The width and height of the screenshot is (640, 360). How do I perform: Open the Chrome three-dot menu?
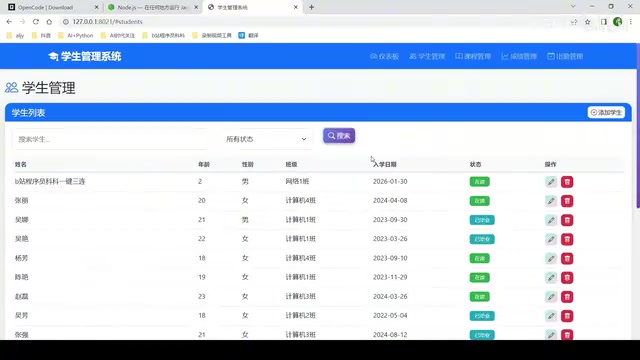point(631,22)
